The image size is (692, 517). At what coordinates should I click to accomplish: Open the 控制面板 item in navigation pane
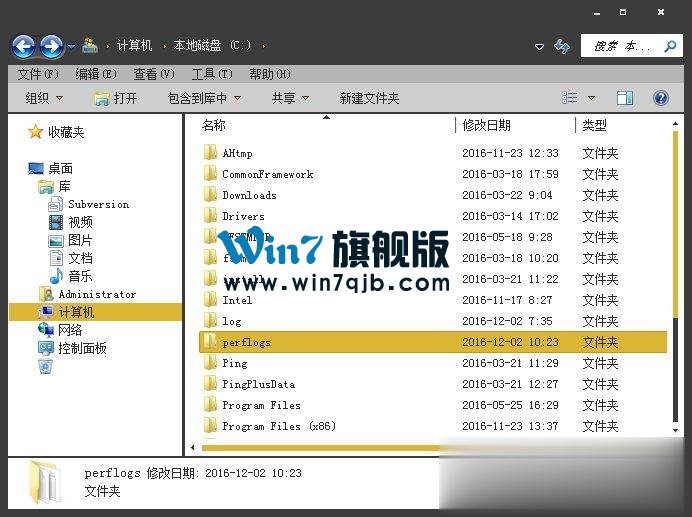point(81,348)
